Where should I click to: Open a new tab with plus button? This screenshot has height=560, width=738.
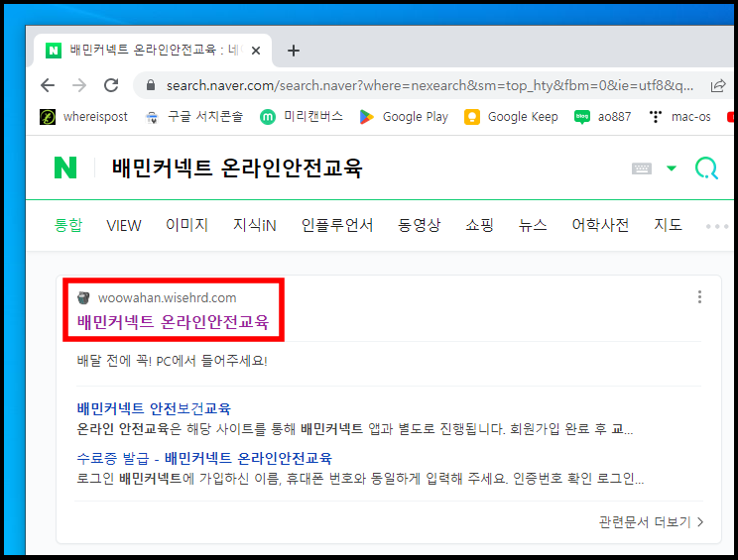tap(294, 51)
